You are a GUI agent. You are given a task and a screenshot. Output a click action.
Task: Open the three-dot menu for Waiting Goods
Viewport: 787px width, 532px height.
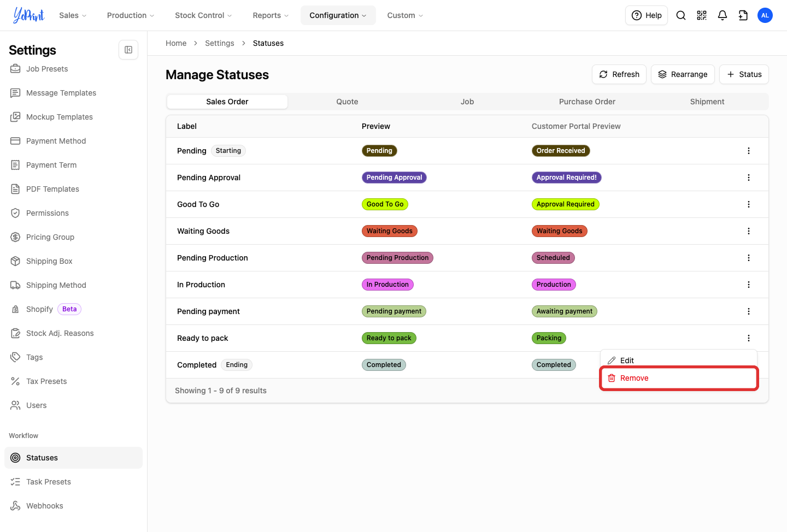(x=749, y=231)
